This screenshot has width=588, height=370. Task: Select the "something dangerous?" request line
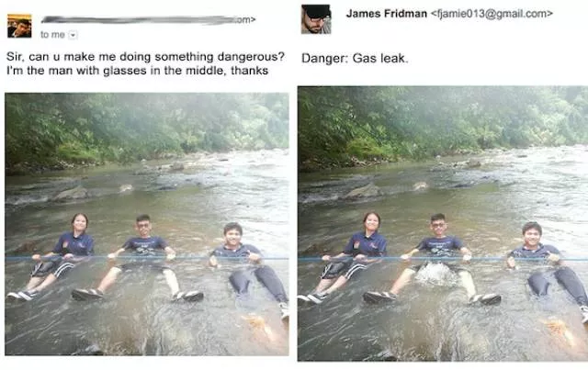tap(145, 57)
